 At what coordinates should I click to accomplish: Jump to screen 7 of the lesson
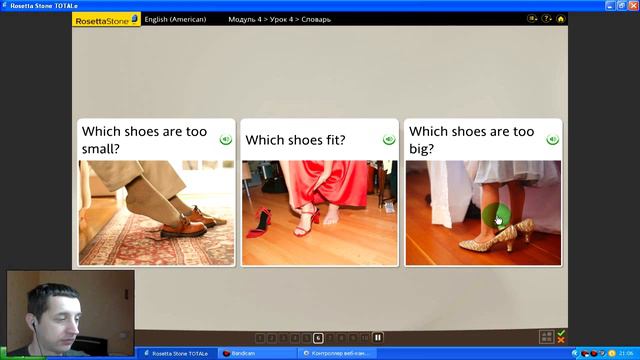pos(330,338)
